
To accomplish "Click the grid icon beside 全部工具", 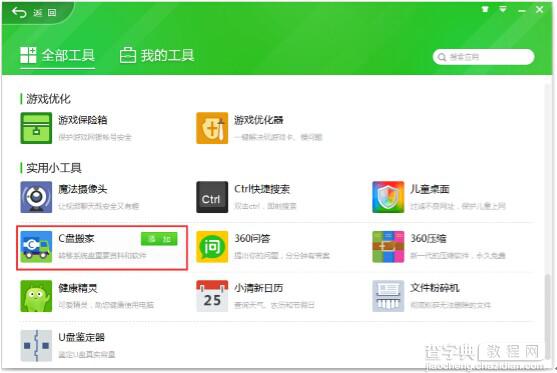I will [28, 55].
